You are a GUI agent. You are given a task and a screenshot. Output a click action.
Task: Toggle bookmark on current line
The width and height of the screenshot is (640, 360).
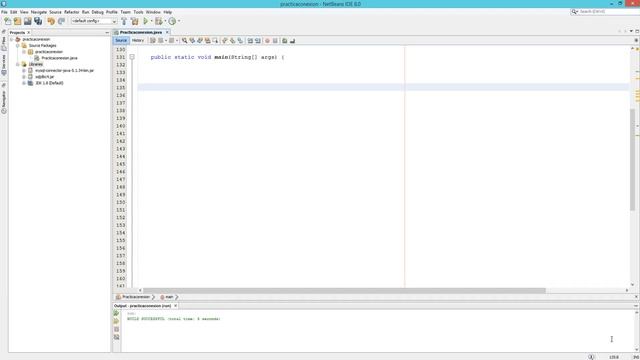point(240,40)
